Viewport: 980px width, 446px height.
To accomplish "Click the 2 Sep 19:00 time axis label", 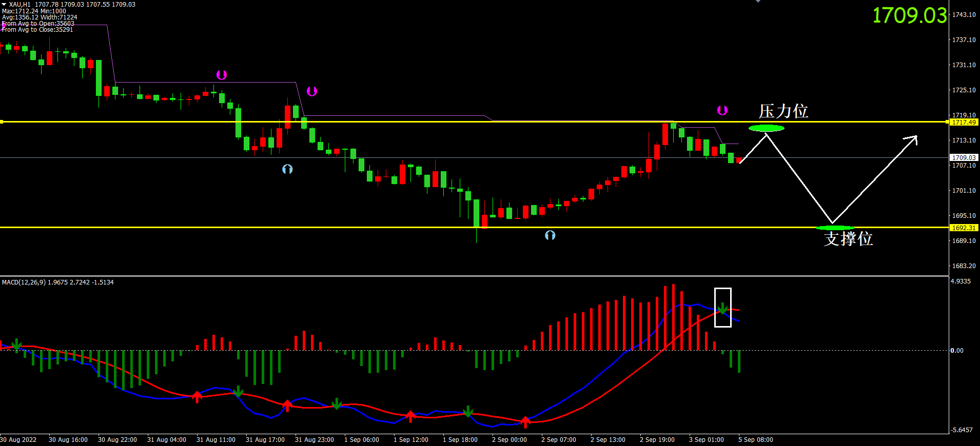I will point(657,440).
